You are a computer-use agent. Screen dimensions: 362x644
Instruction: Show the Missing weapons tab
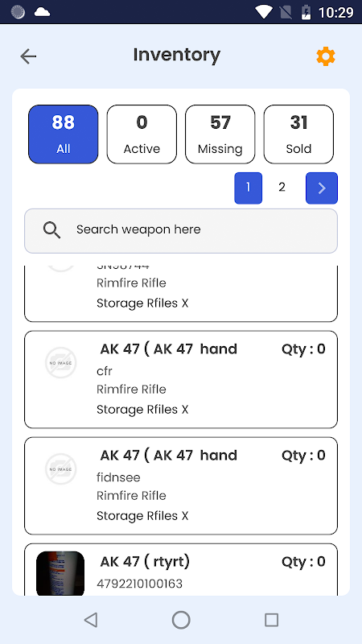point(220,134)
